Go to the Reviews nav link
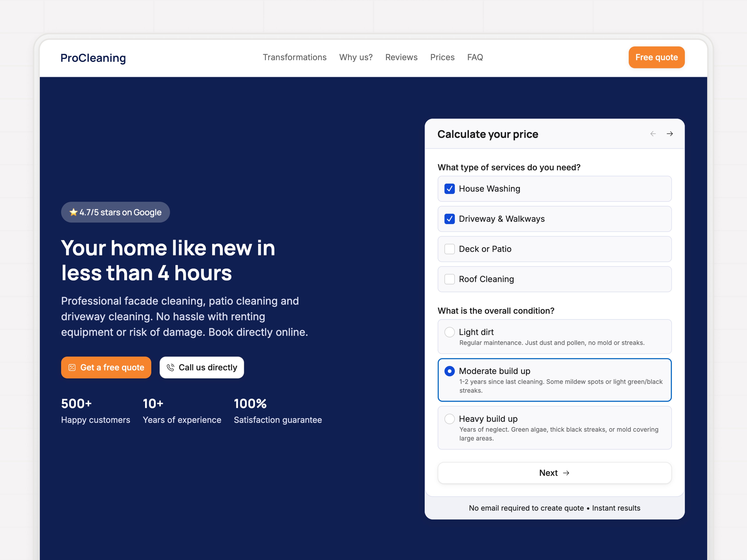Viewport: 747px width, 560px height. coord(401,57)
